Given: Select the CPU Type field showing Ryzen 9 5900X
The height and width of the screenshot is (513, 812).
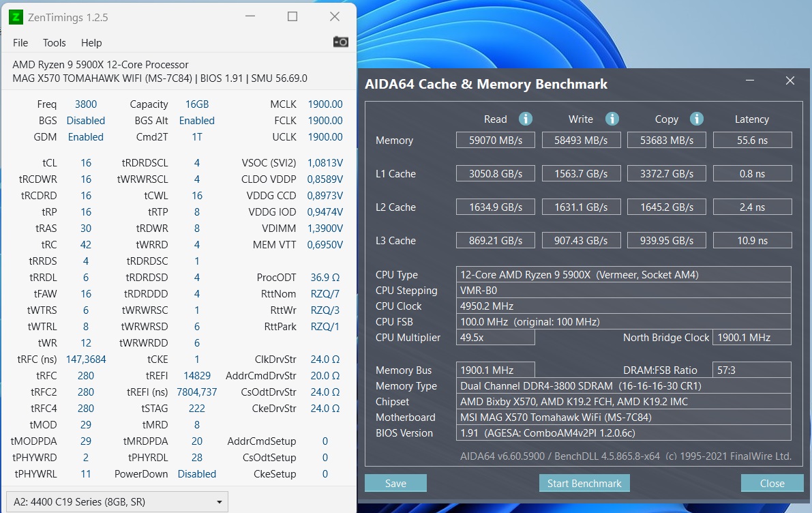Looking at the screenshot, I should [x=623, y=274].
